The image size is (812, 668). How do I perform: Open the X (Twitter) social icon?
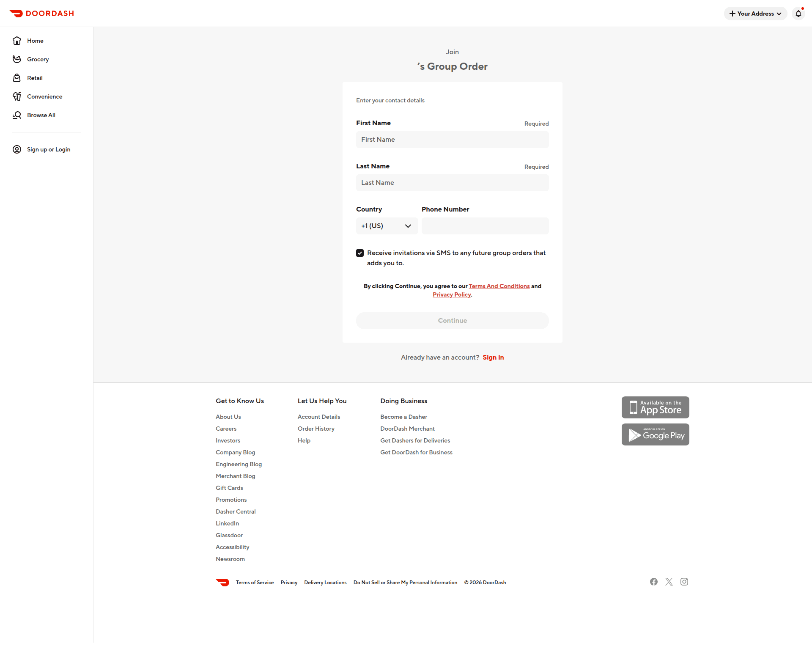(x=669, y=582)
